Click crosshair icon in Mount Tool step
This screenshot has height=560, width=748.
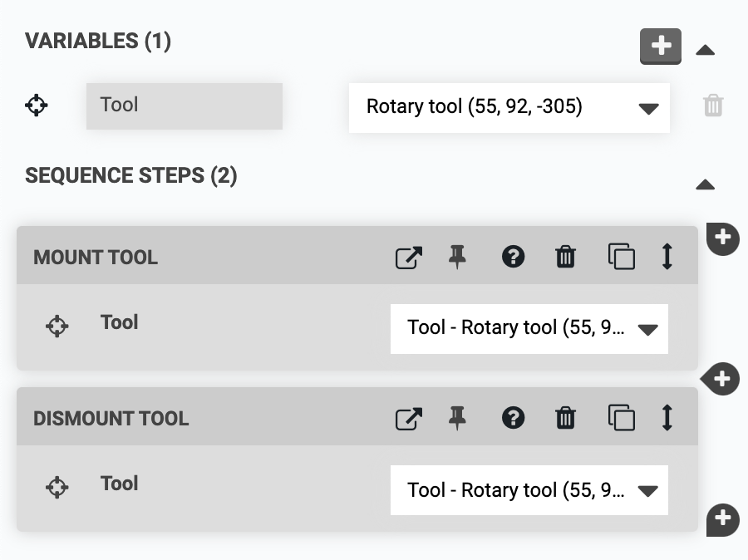tap(57, 327)
